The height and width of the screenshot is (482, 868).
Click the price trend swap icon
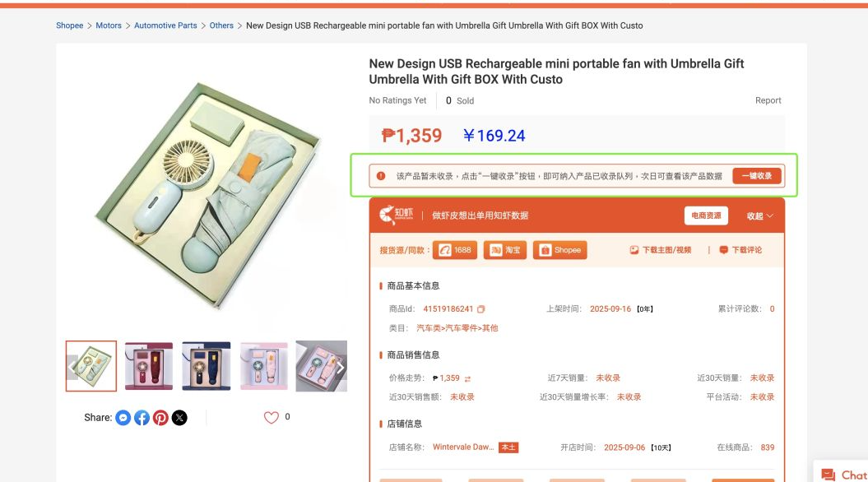468,378
